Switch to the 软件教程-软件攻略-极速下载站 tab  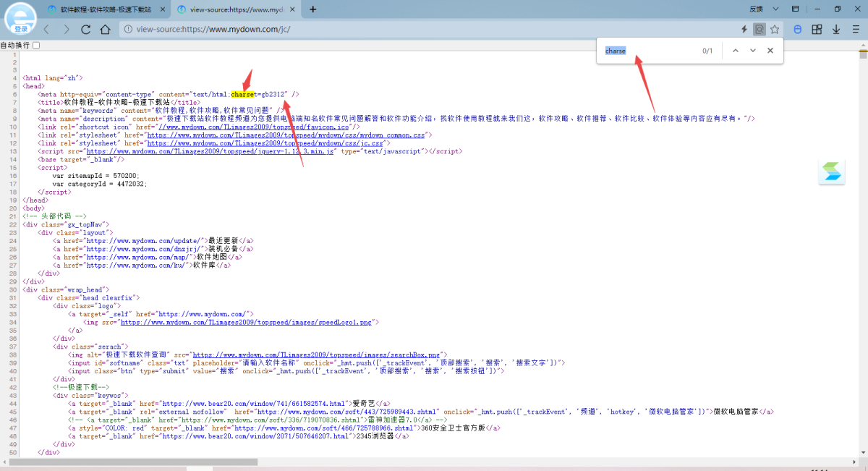coord(107,9)
